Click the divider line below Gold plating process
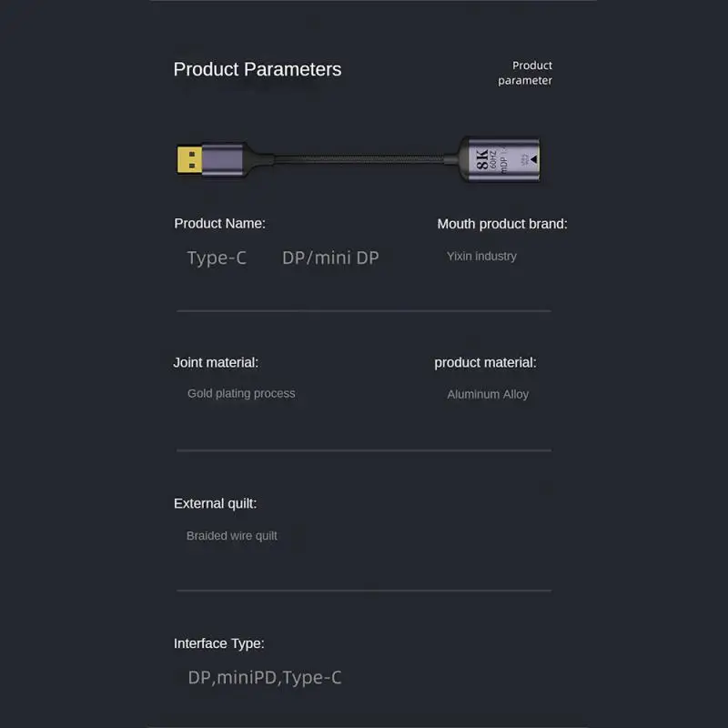This screenshot has height=728, width=728. [364, 450]
